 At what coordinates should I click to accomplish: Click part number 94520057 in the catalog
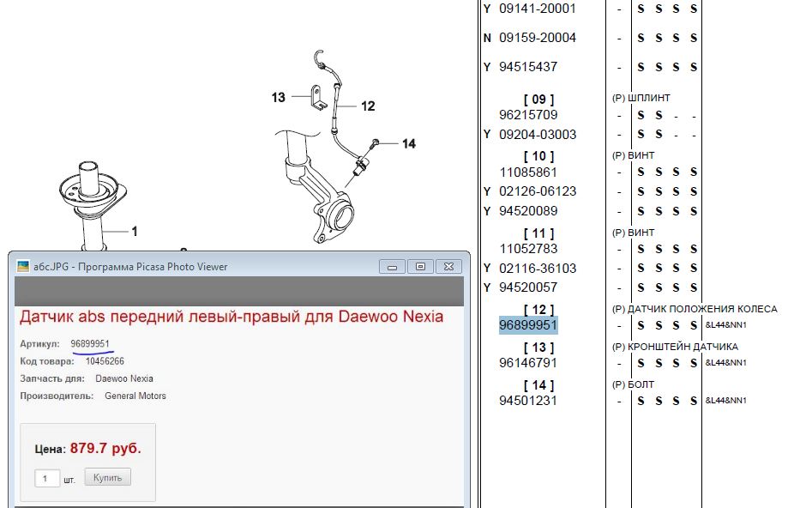tap(528, 287)
